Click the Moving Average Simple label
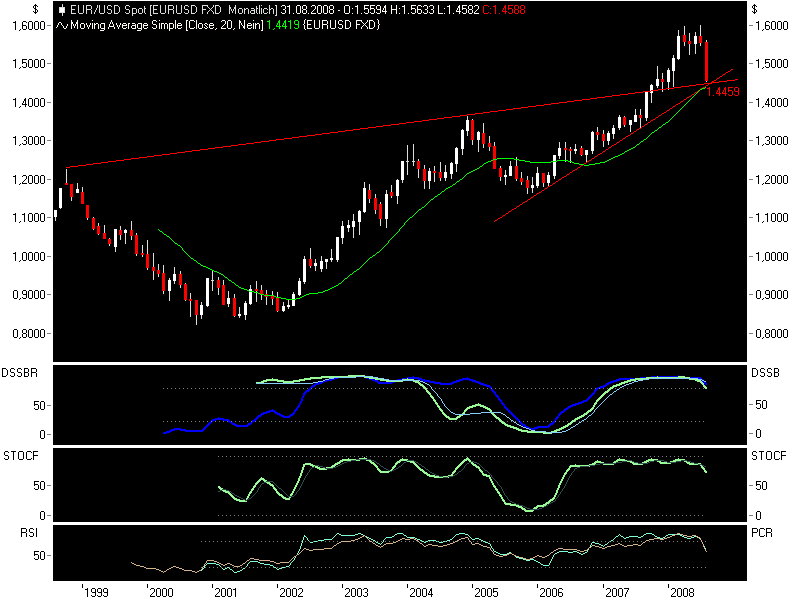The image size is (800, 600). point(126,25)
